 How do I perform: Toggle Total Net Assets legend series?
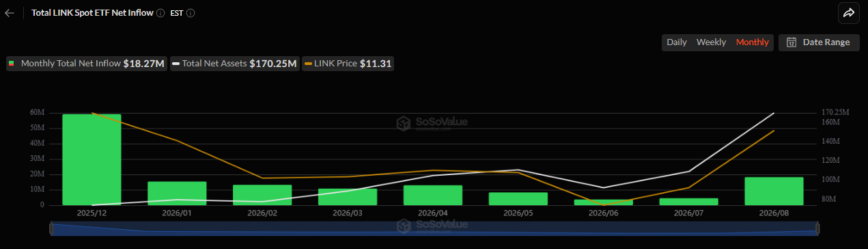click(x=236, y=64)
